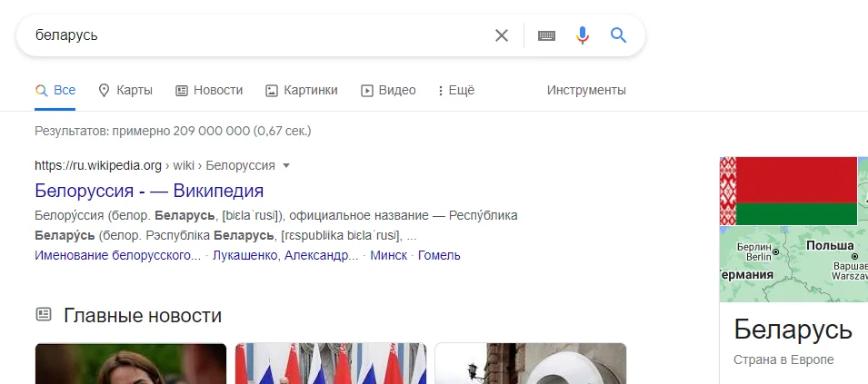
Task: Select the Все results tab
Action: coord(55,90)
